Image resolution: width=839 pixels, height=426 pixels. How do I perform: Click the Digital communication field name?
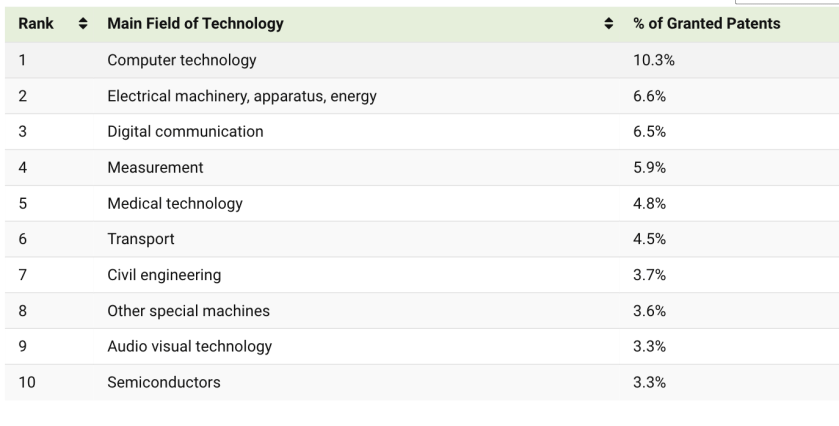coord(185,131)
